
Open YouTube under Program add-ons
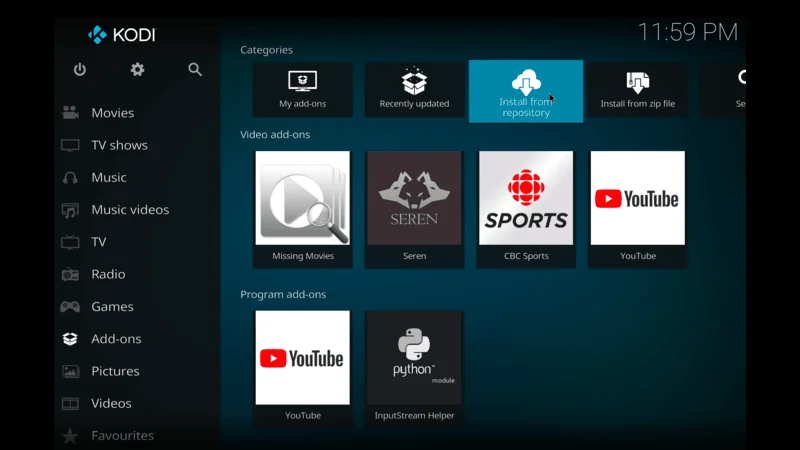pos(303,368)
